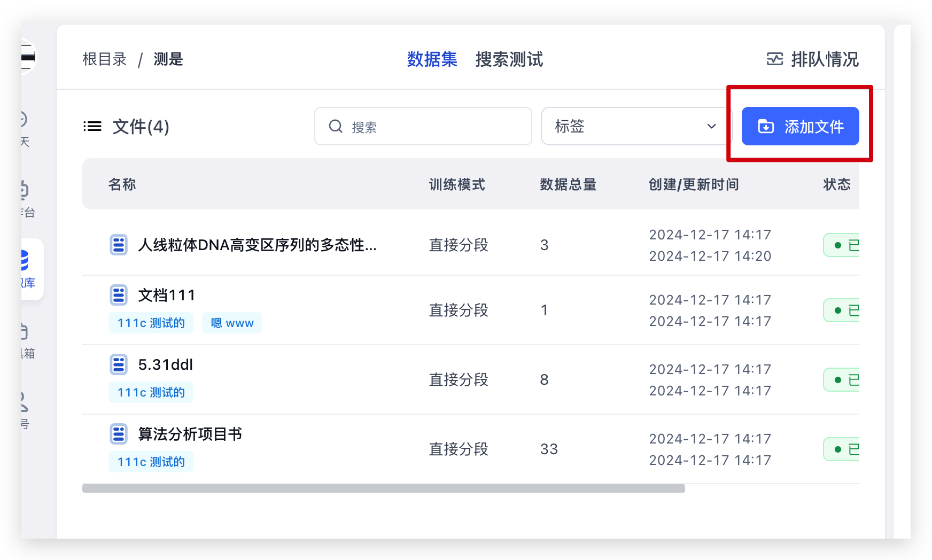Click the icon of the DNA document row
932x560 pixels.
click(119, 245)
